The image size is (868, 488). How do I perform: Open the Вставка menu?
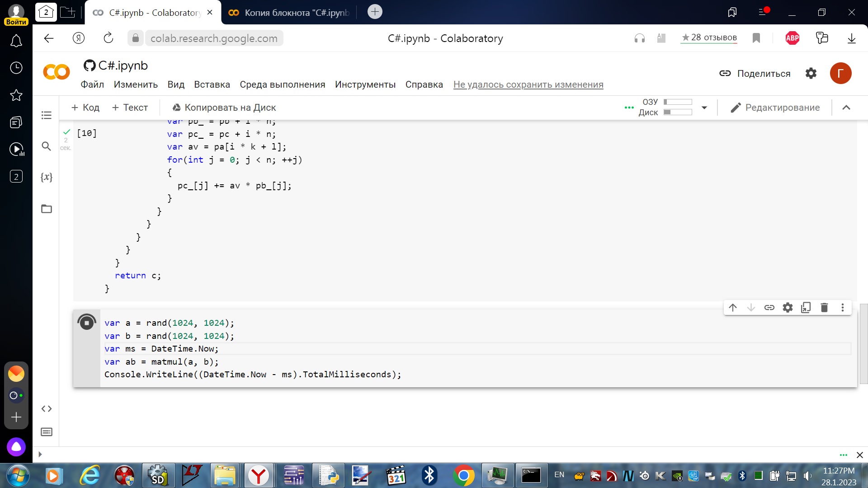pyautogui.click(x=212, y=84)
